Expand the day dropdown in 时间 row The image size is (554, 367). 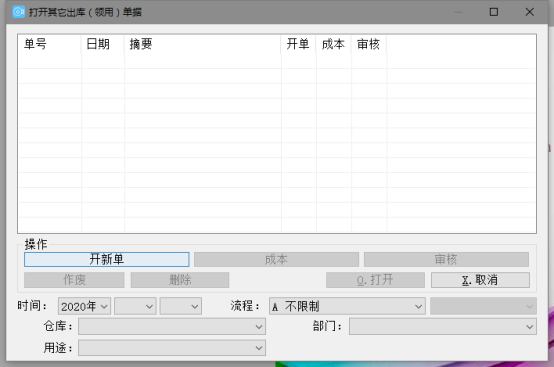181,306
